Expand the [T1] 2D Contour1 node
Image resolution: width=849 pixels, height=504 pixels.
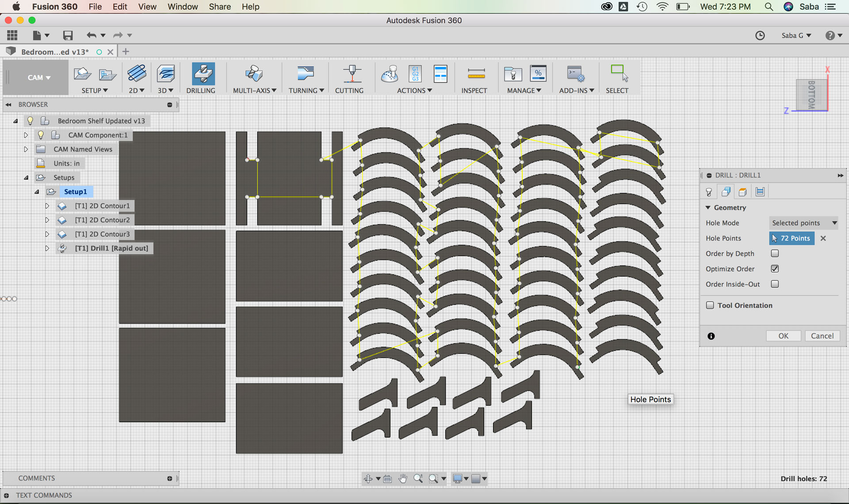47,206
